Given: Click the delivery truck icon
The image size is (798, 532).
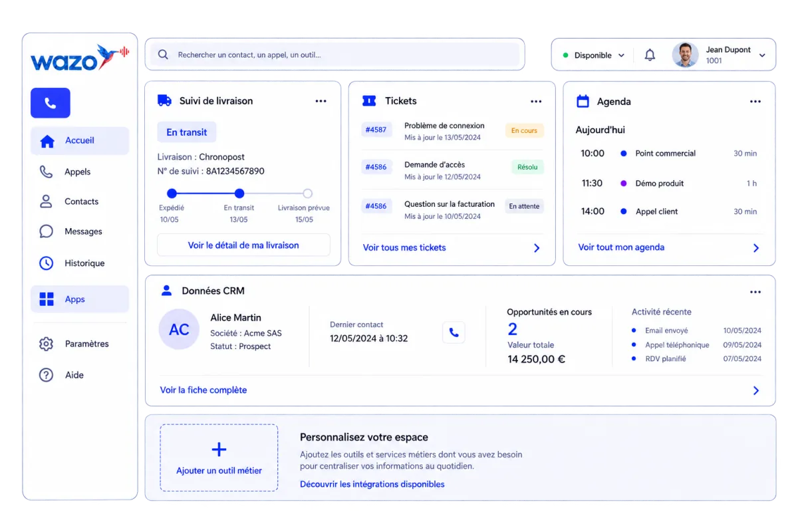Looking at the screenshot, I should (x=164, y=100).
